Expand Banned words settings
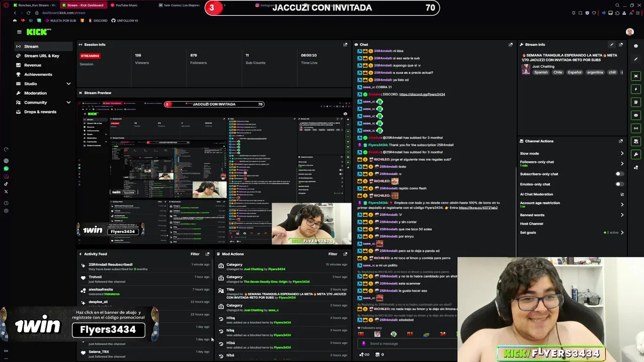Screen dimensions: 644x362 coord(622,215)
